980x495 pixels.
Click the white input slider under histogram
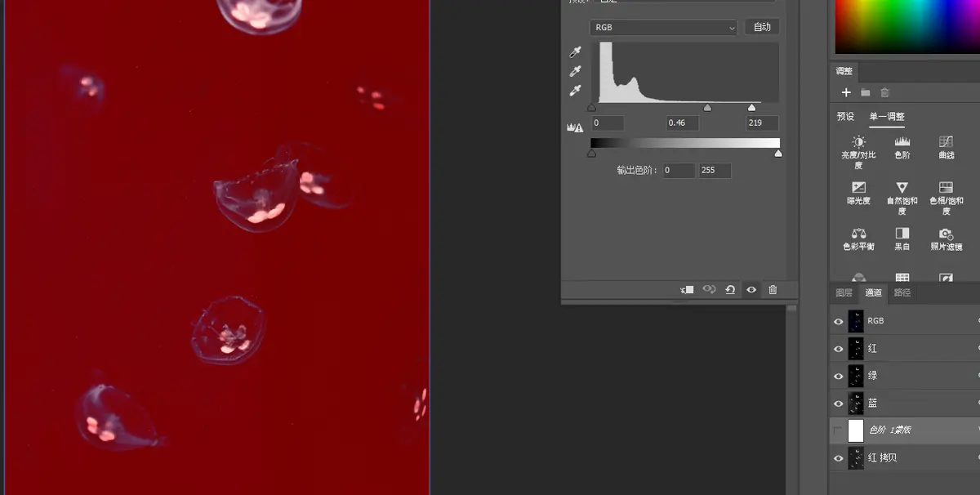coord(751,107)
